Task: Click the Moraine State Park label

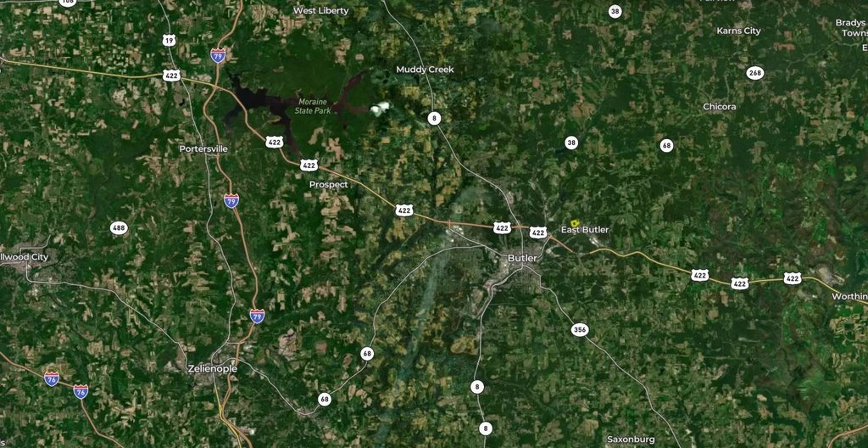Action: pos(314,106)
